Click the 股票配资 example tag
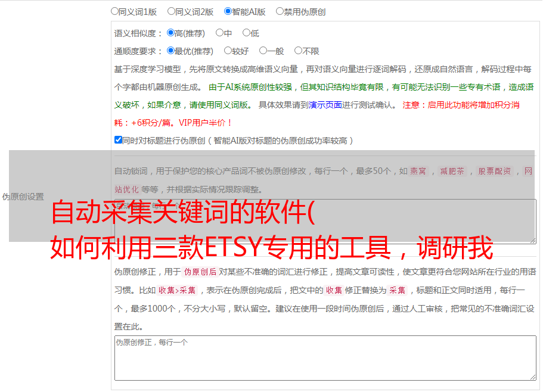The width and height of the screenshot is (543, 392). [x=494, y=171]
